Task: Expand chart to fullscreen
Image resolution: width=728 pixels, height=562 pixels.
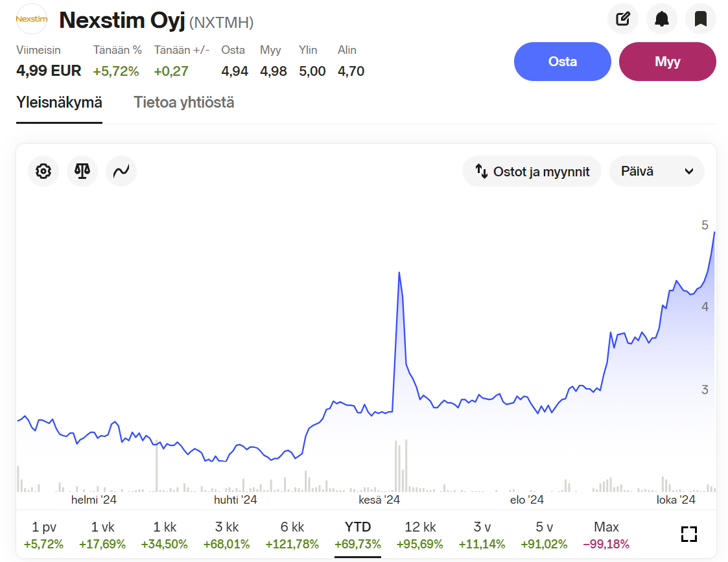Action: (x=689, y=534)
